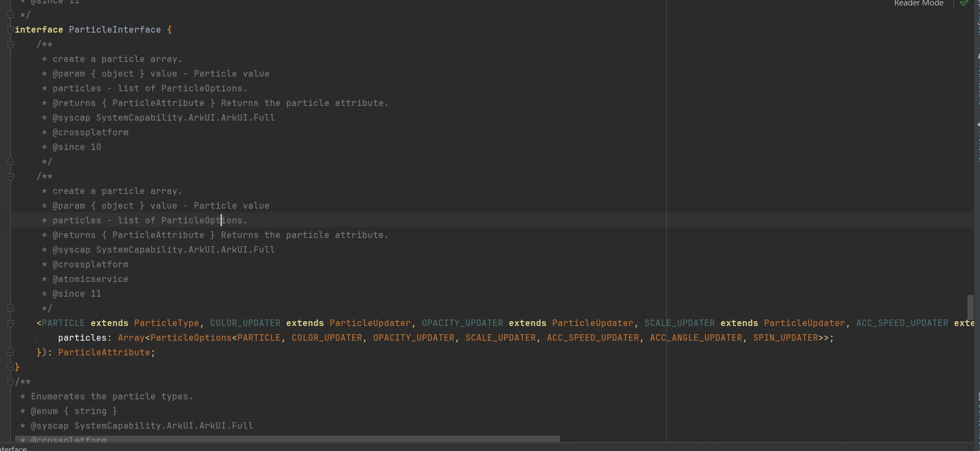Screen dimensions: 980x451
Task: Click the 'Enumerates the particle types.' comment
Action: 112,397
